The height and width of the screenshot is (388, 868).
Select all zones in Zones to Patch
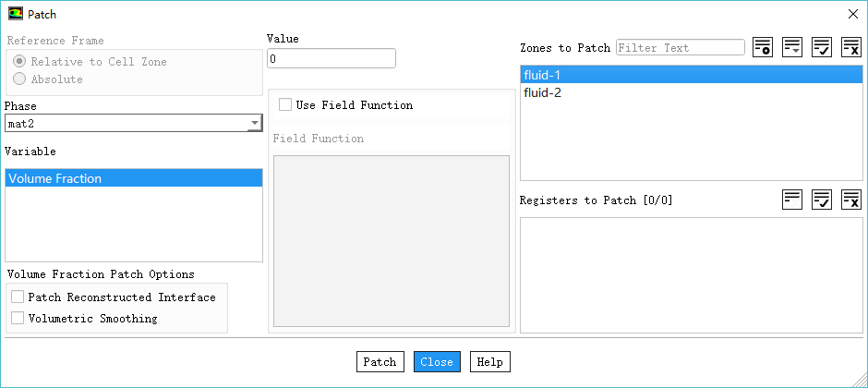tap(821, 48)
